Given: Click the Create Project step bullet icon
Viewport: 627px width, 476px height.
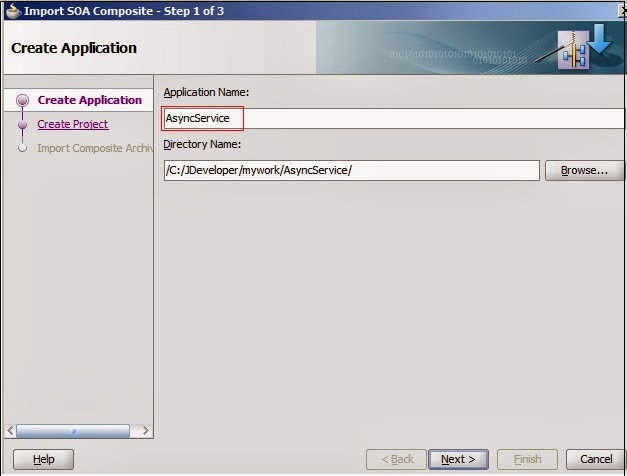Looking at the screenshot, I should click(x=22, y=125).
